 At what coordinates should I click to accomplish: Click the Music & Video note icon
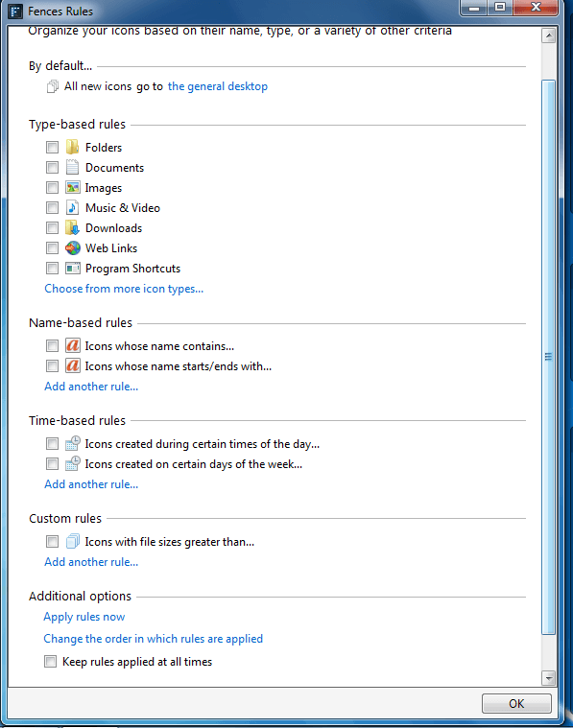click(x=72, y=207)
